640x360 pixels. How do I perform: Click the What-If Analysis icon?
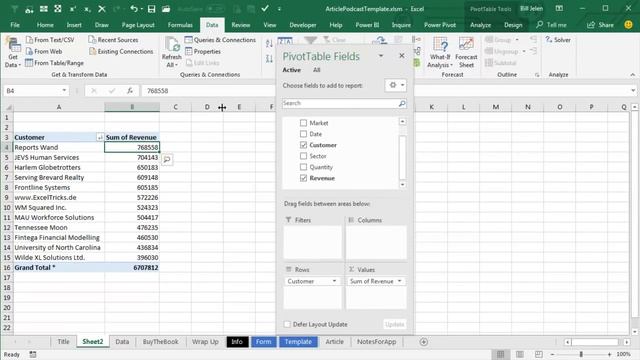click(440, 45)
